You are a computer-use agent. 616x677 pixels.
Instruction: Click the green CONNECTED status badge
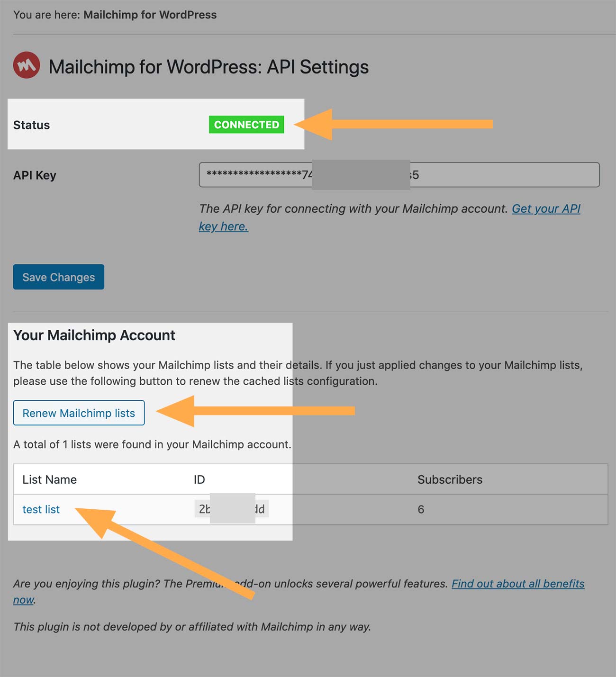point(246,125)
